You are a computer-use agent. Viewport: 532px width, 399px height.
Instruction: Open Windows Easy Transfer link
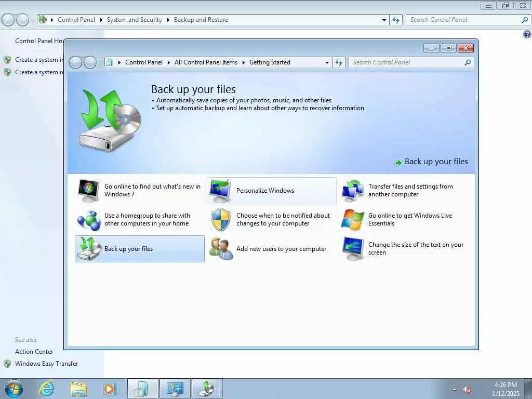pyautogui.click(x=46, y=364)
